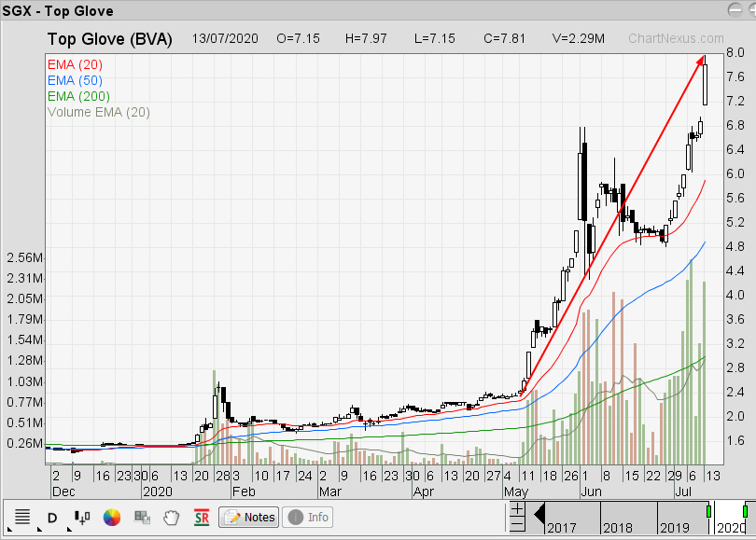The image size is (756, 540).
Task: Click the line drawing tools icon
Action: point(21,516)
